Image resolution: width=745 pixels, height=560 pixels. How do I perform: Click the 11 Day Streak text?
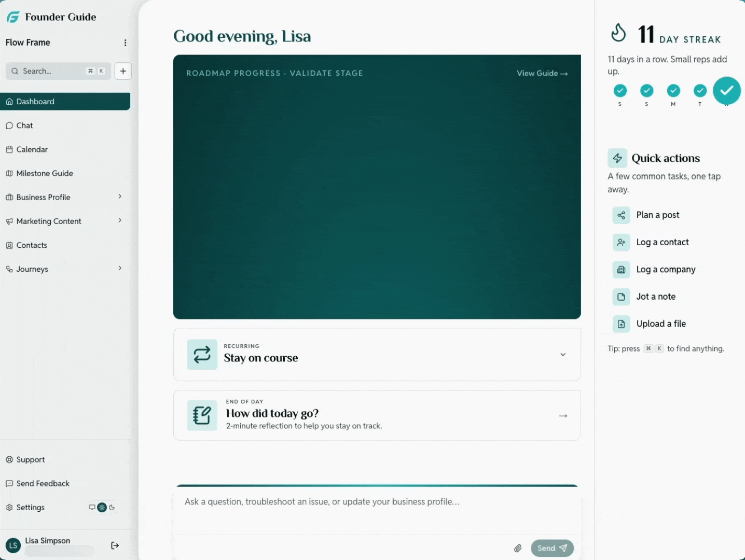tap(679, 35)
